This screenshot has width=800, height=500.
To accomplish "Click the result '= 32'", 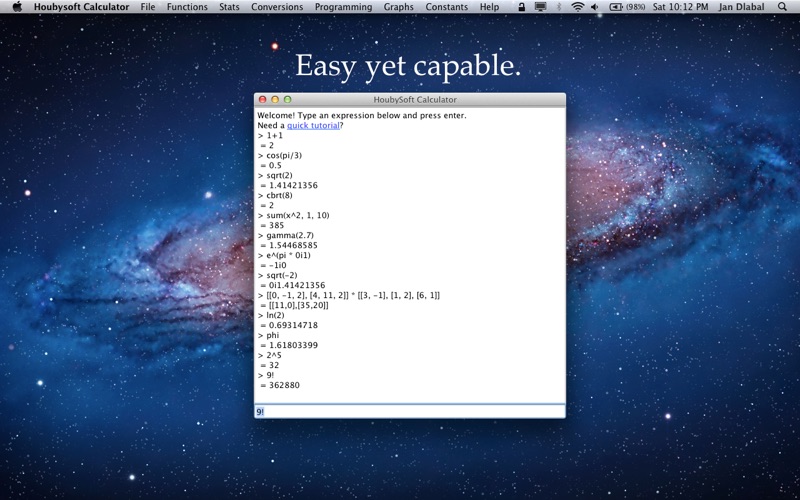I will 269,365.
